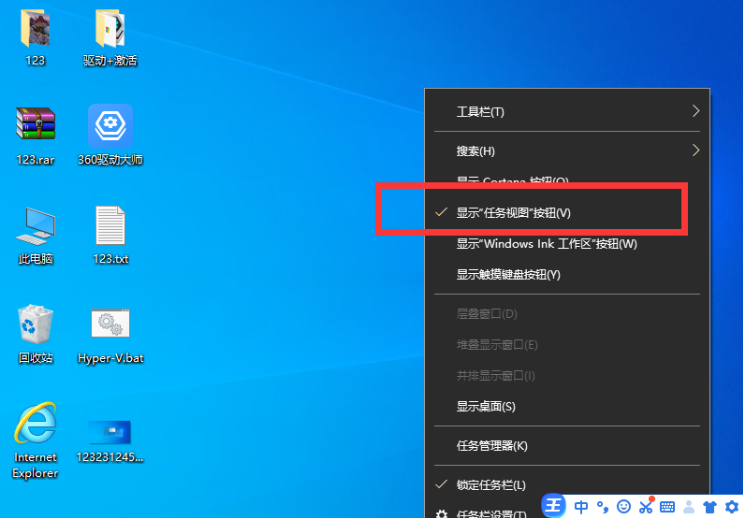
Task: Toggle the IME 中 language mode
Action: (581, 506)
